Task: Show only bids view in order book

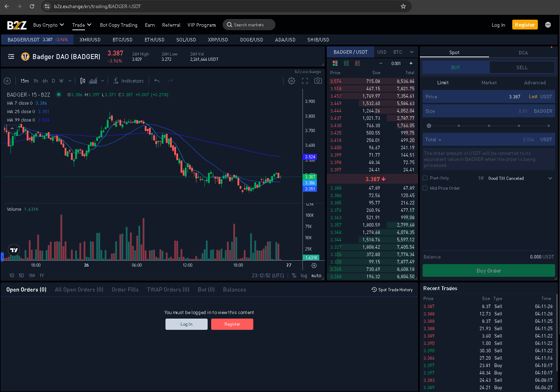Action: pos(346,63)
